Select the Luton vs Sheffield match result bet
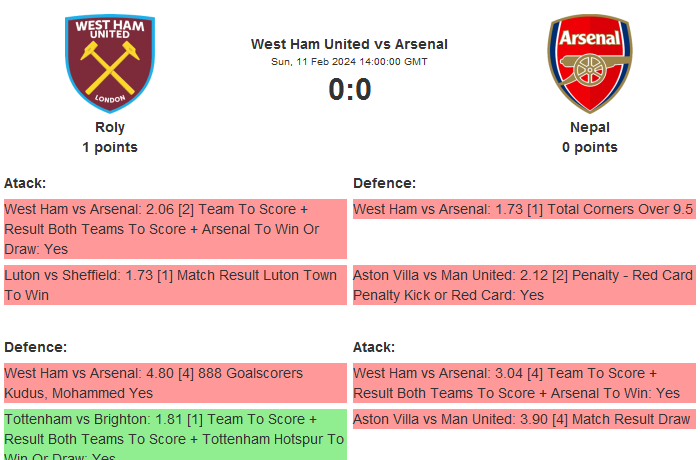This screenshot has height=460, width=700. point(175,285)
